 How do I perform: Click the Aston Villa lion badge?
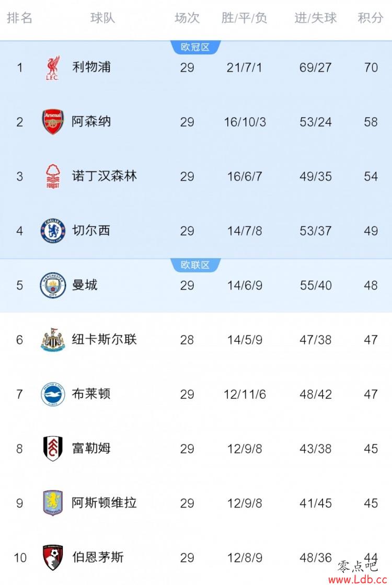tap(53, 503)
